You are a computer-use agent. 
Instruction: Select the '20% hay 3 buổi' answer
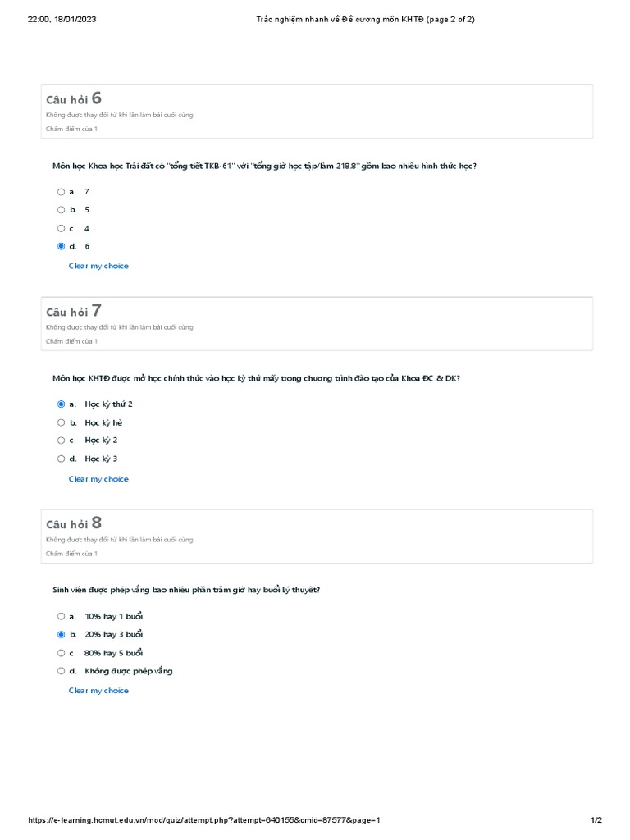tap(61, 634)
